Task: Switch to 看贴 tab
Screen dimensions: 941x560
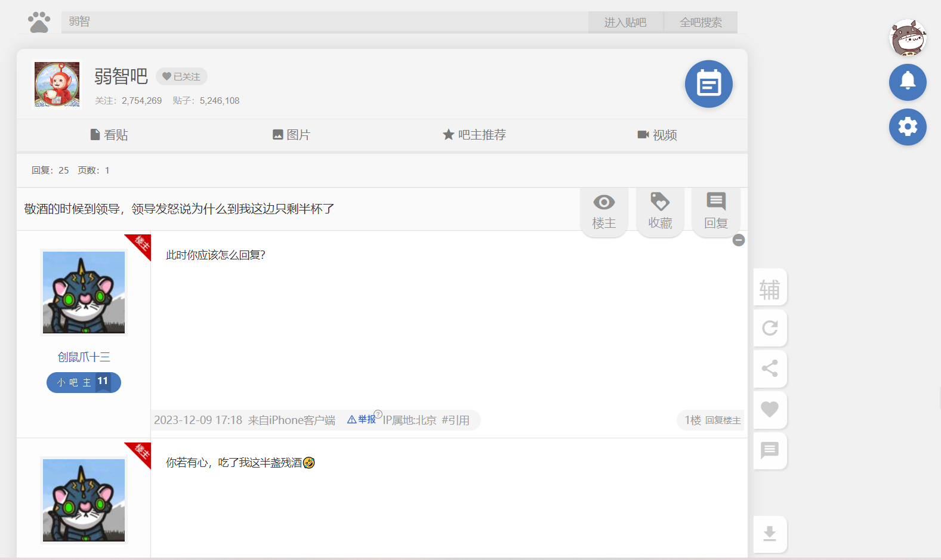Action: click(x=109, y=135)
